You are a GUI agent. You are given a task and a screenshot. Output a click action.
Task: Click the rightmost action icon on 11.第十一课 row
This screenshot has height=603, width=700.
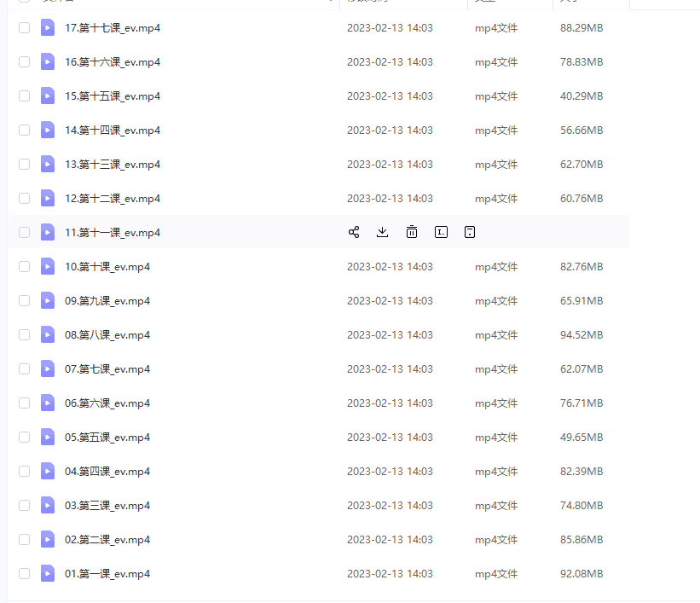[x=470, y=232]
